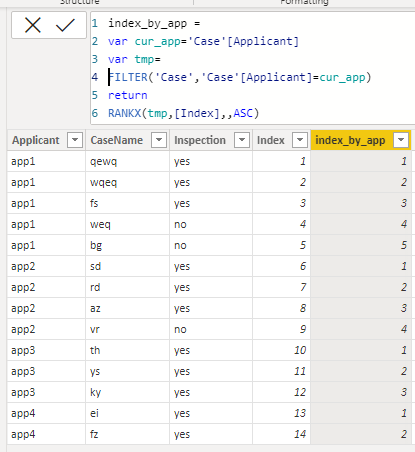This screenshot has height=452, width=415.
Task: Click index_by_app value in the vr row
Action: [361, 329]
